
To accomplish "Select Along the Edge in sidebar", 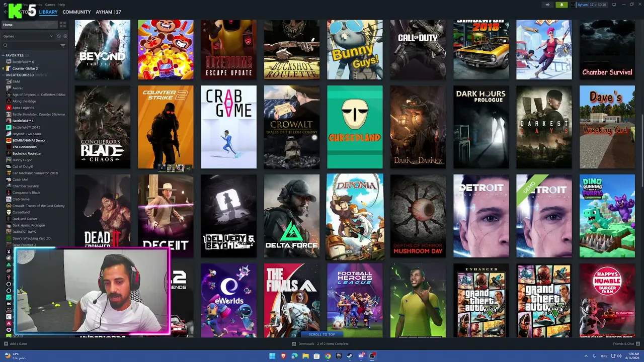I will (x=24, y=101).
